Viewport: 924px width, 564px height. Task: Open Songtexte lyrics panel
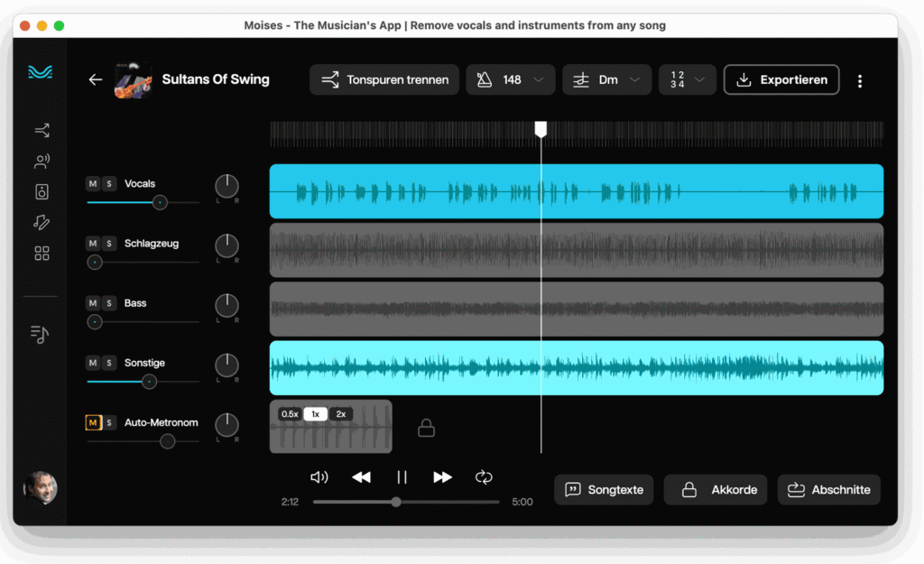tap(604, 490)
